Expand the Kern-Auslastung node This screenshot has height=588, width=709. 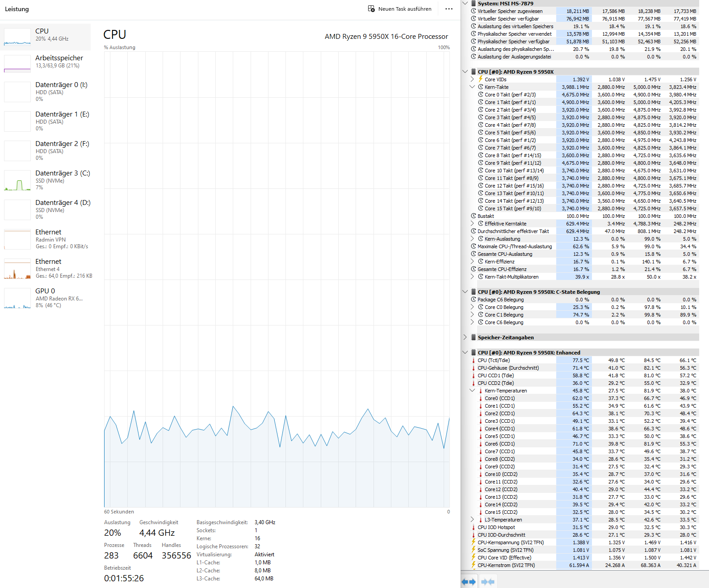[x=472, y=239]
